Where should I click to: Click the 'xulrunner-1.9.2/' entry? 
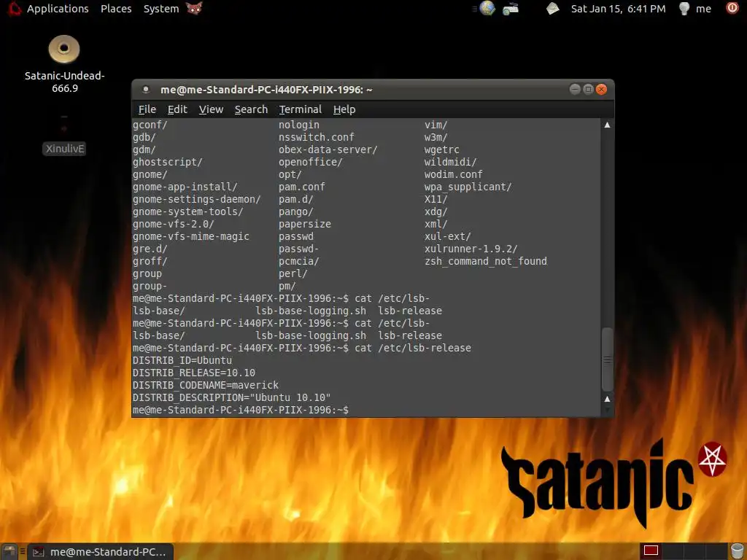click(471, 249)
